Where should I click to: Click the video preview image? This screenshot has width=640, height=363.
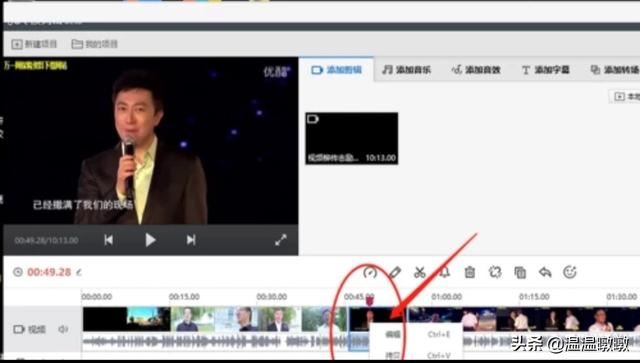151,141
